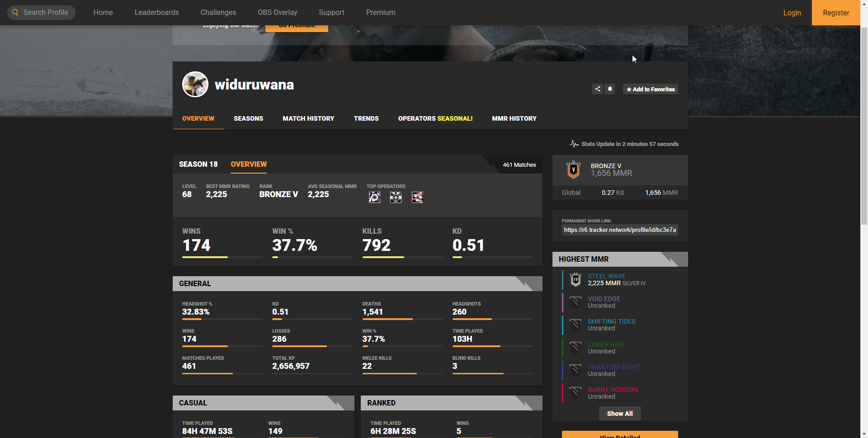Click the permanent share link field
Image resolution: width=868 pixels, height=438 pixels.
pos(620,230)
